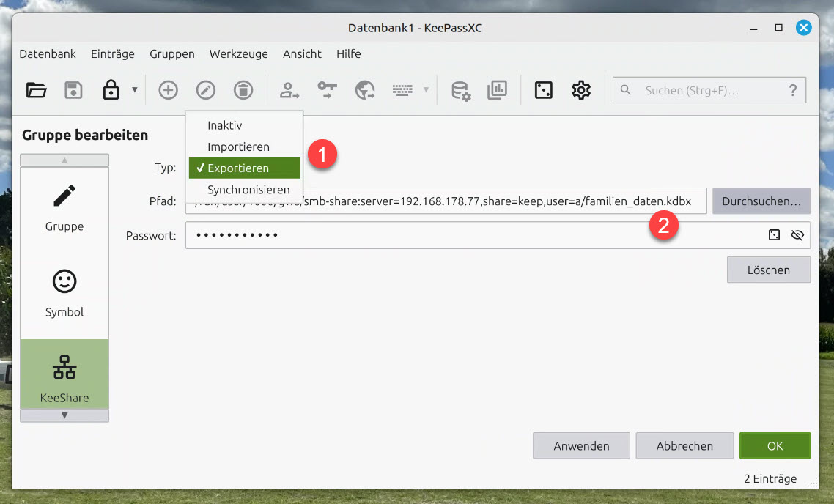Click the Pfad input field

pyautogui.click(x=446, y=201)
